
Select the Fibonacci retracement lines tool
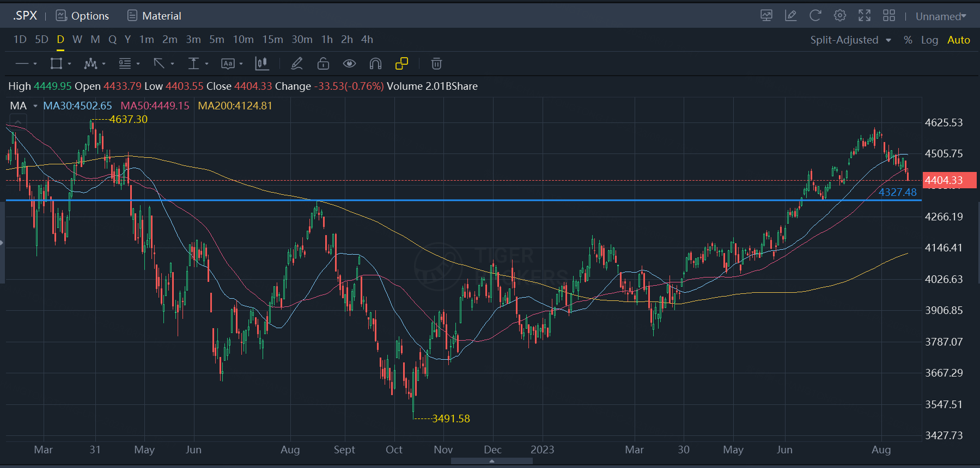click(x=125, y=64)
